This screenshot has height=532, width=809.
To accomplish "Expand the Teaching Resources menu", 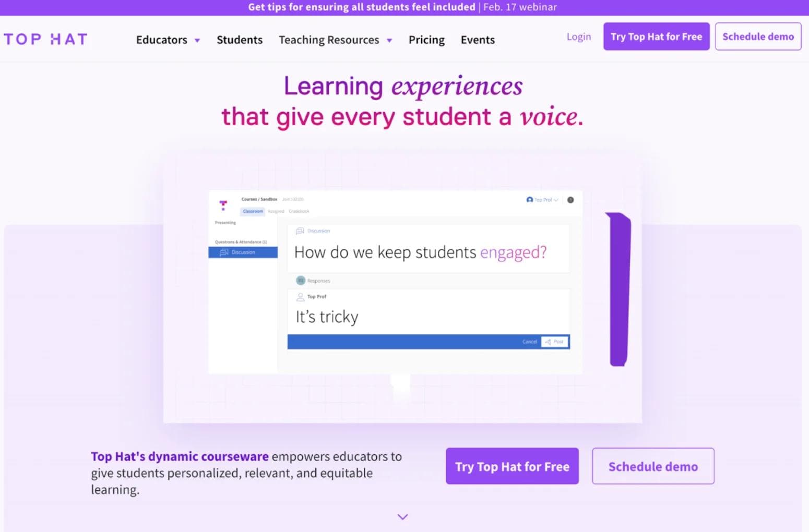I will (335, 40).
